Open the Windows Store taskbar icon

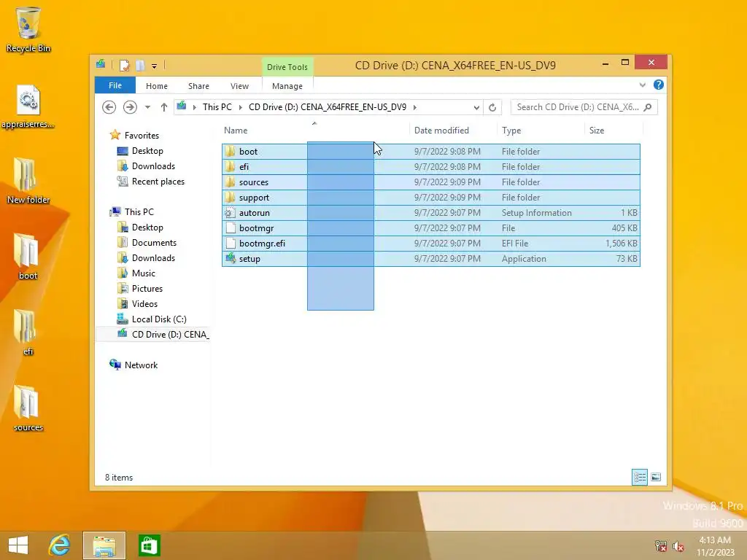coord(149,545)
